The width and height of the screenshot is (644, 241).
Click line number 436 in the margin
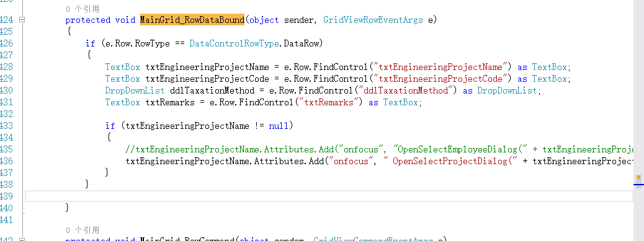(x=7, y=161)
